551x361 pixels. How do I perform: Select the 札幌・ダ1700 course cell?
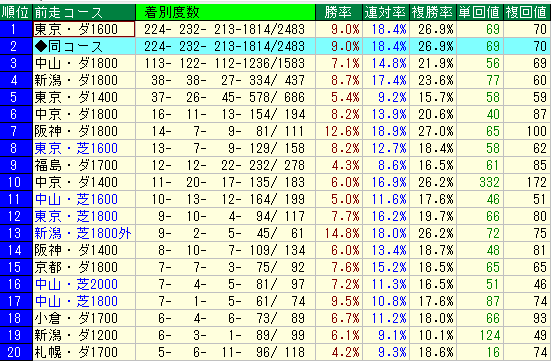(84, 352)
